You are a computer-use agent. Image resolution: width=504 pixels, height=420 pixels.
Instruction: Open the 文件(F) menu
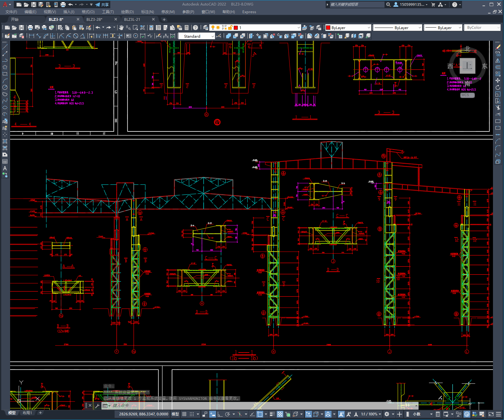point(11,12)
